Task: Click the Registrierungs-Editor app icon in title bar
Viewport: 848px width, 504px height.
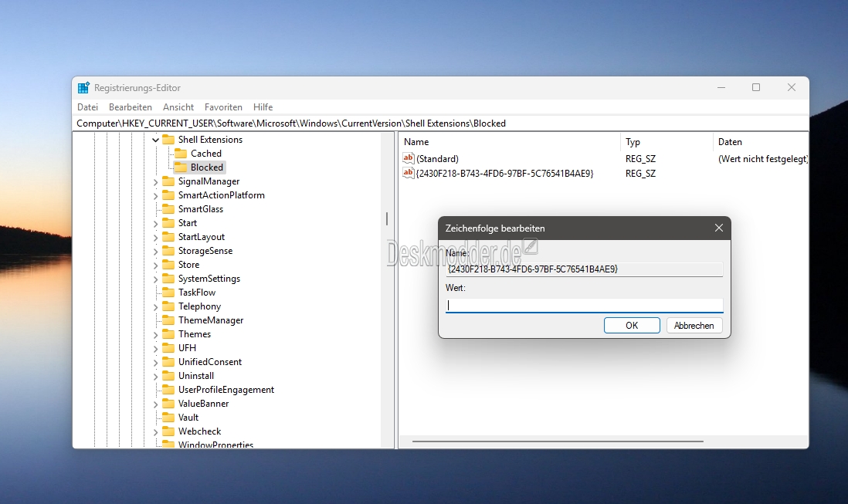Action: click(x=83, y=87)
